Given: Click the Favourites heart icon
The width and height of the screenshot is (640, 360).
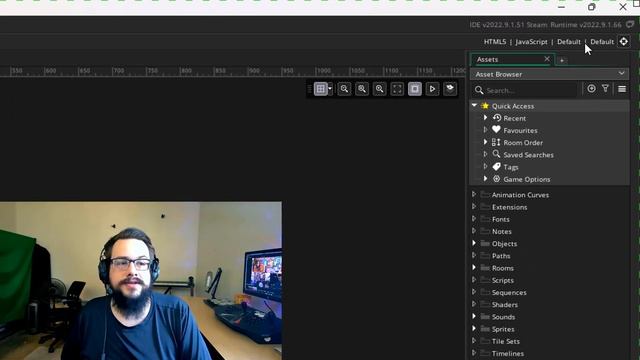Looking at the screenshot, I should pyautogui.click(x=496, y=130).
